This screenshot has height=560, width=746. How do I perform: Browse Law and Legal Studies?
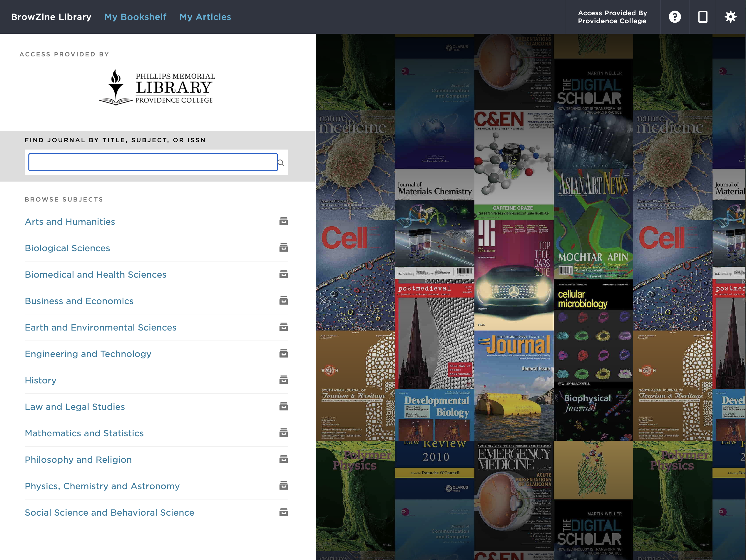click(75, 407)
